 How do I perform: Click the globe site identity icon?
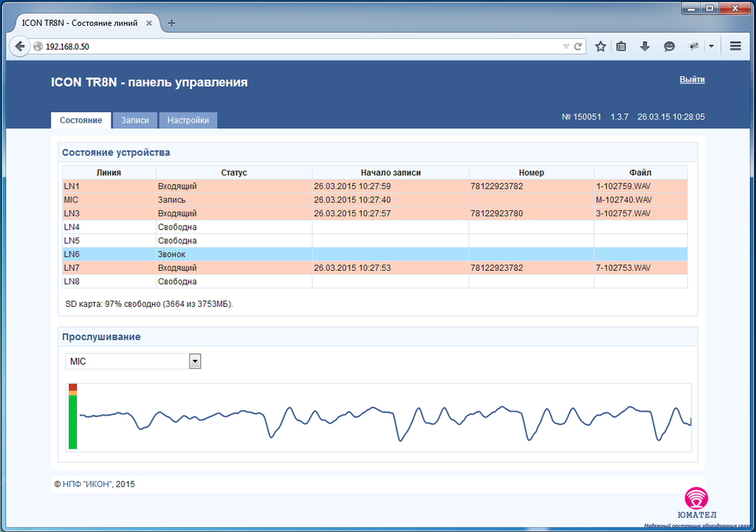point(38,46)
